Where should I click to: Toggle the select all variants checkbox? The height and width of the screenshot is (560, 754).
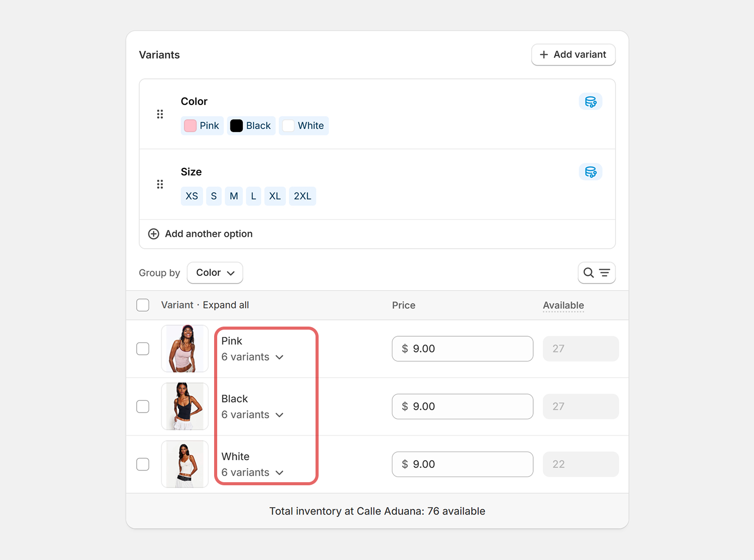143,305
